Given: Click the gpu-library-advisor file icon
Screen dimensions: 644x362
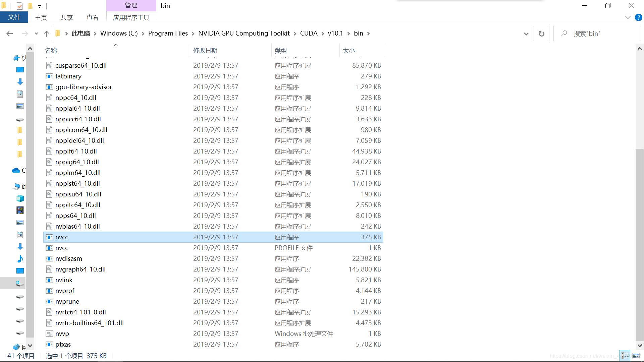Looking at the screenshot, I should (x=49, y=87).
